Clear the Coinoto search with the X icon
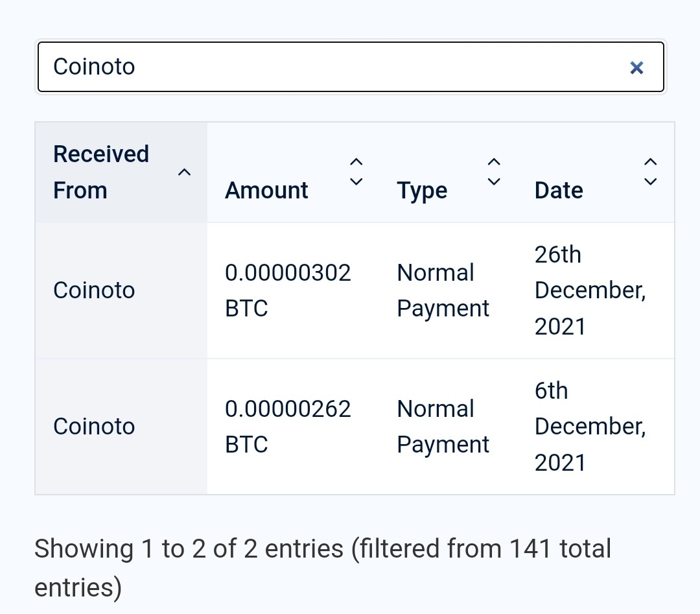 click(636, 68)
